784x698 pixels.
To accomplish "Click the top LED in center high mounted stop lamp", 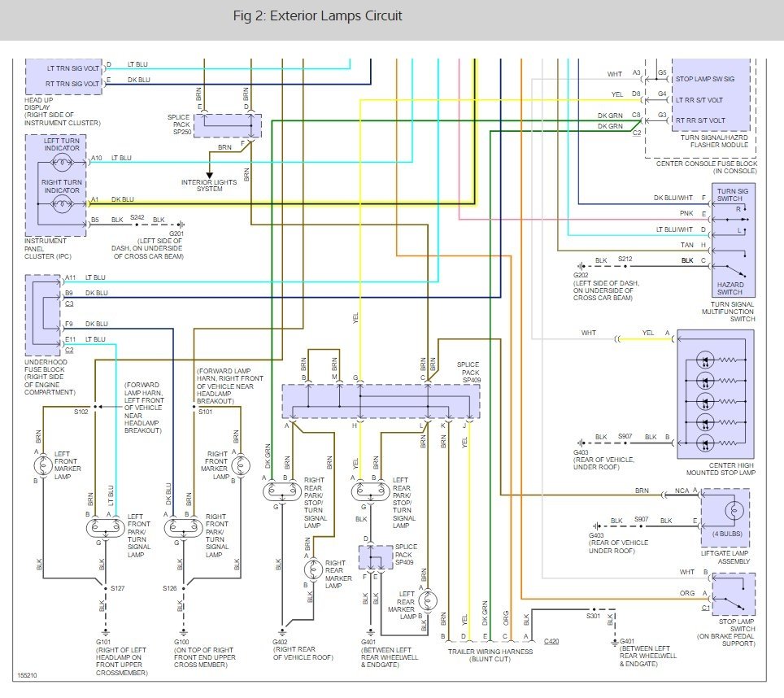I will tap(705, 360).
